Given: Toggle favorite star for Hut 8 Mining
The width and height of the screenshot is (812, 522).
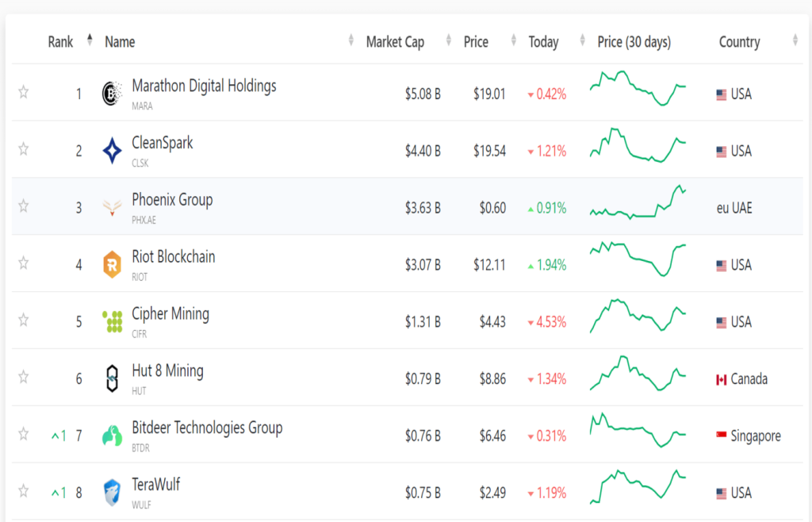Looking at the screenshot, I should pos(24,377).
